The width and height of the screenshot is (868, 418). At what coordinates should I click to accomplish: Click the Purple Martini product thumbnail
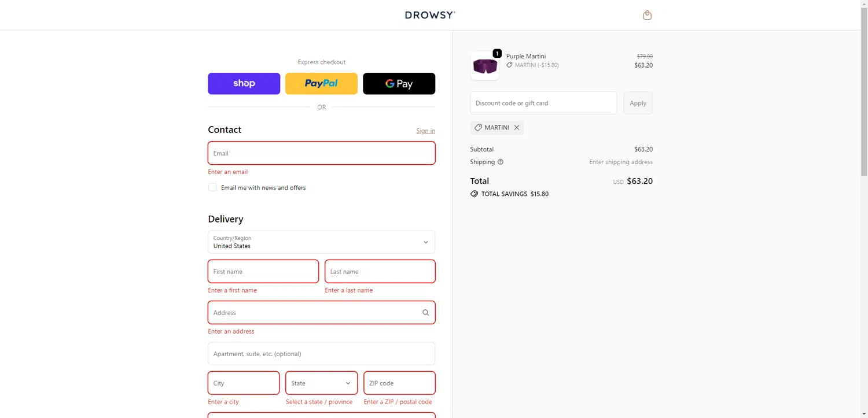485,66
